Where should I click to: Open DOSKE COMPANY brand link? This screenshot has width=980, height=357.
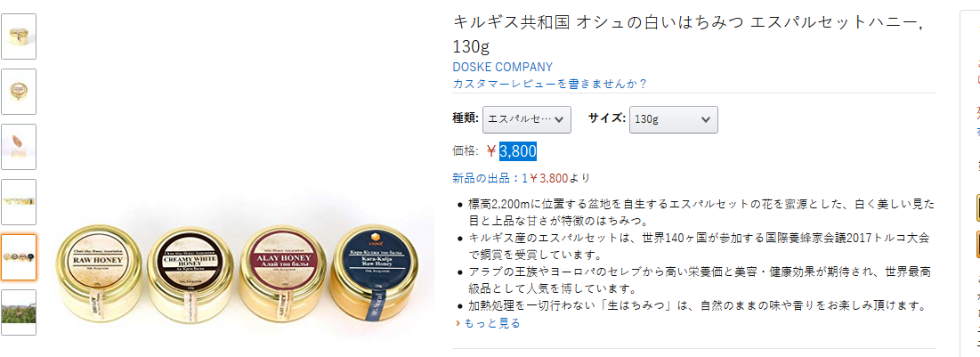point(503,67)
